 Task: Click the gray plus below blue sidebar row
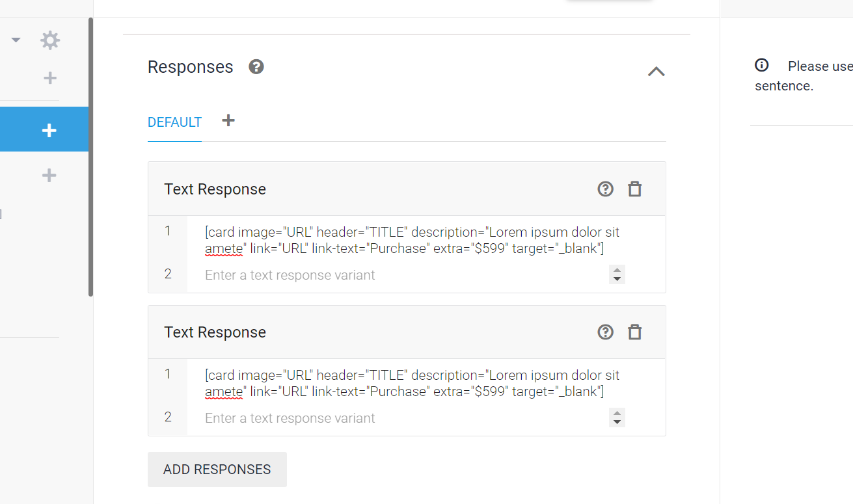point(49,175)
